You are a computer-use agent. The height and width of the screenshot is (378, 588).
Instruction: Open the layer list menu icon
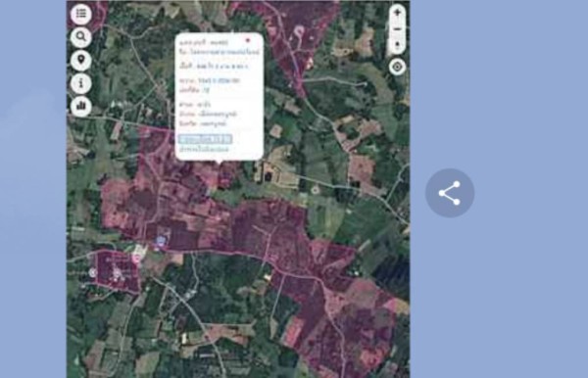click(x=81, y=14)
